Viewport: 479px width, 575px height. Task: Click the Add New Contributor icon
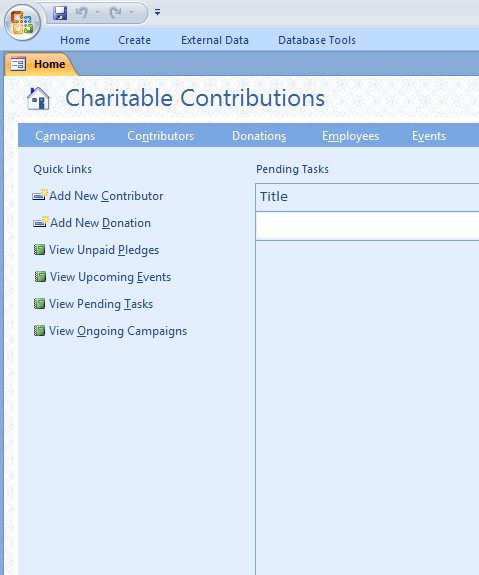pos(40,195)
